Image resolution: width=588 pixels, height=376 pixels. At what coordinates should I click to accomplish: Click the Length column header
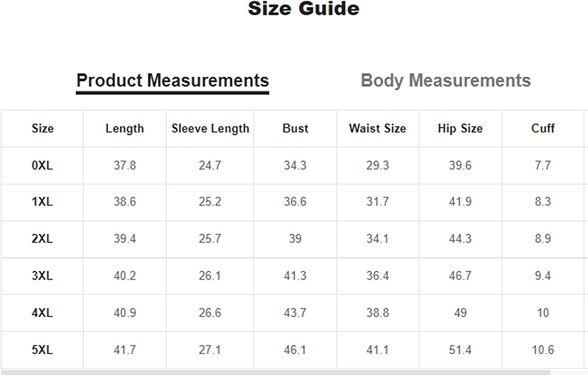tap(125, 129)
